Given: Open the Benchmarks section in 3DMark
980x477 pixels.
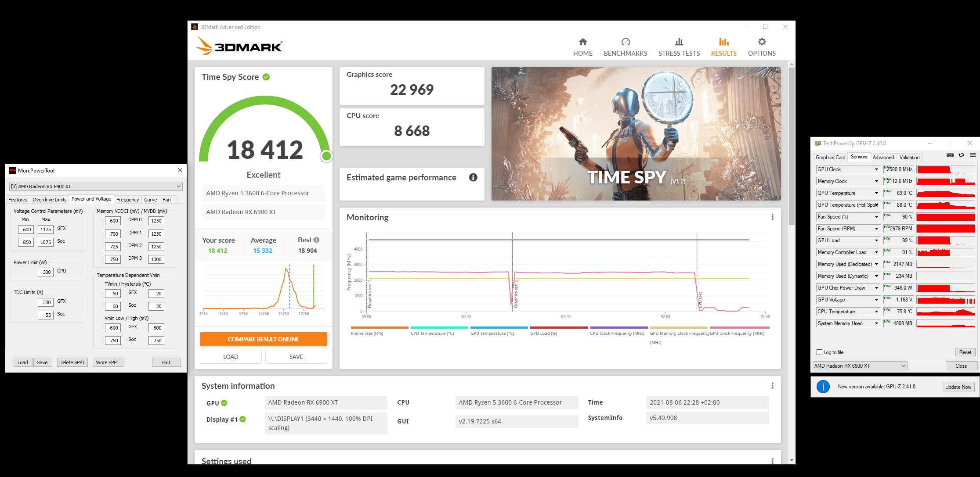Looking at the screenshot, I should pyautogui.click(x=625, y=47).
